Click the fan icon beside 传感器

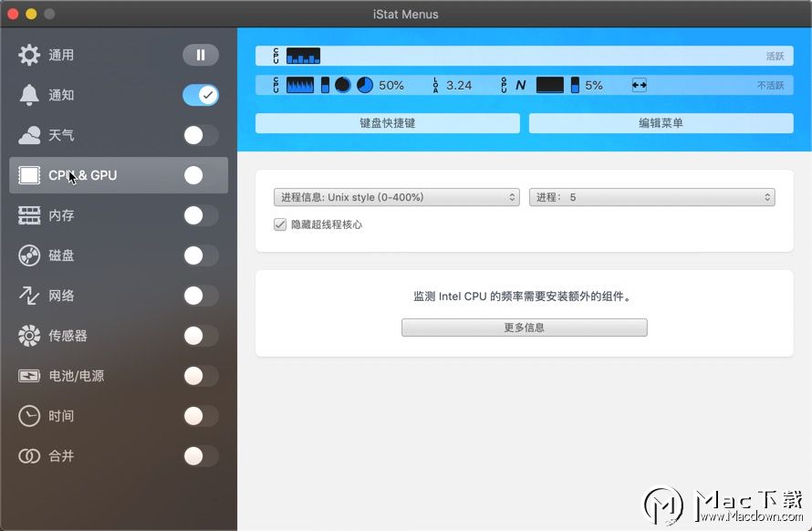(x=29, y=336)
